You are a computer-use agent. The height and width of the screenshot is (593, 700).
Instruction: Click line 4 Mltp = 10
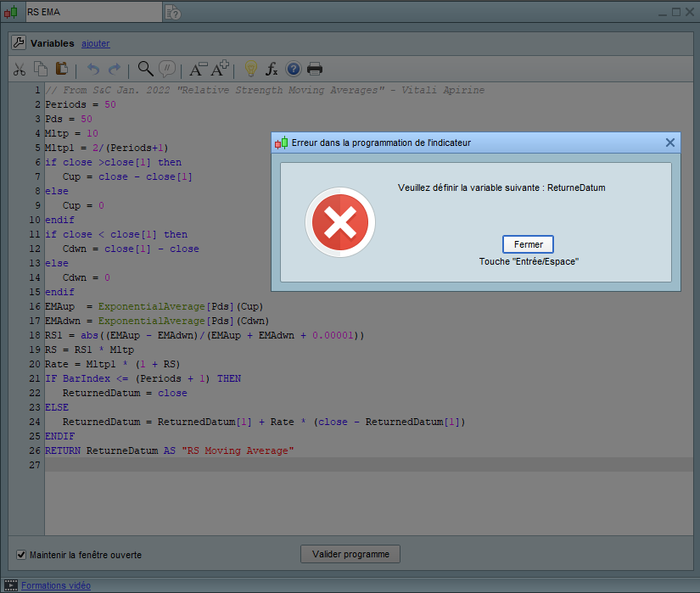(71, 133)
